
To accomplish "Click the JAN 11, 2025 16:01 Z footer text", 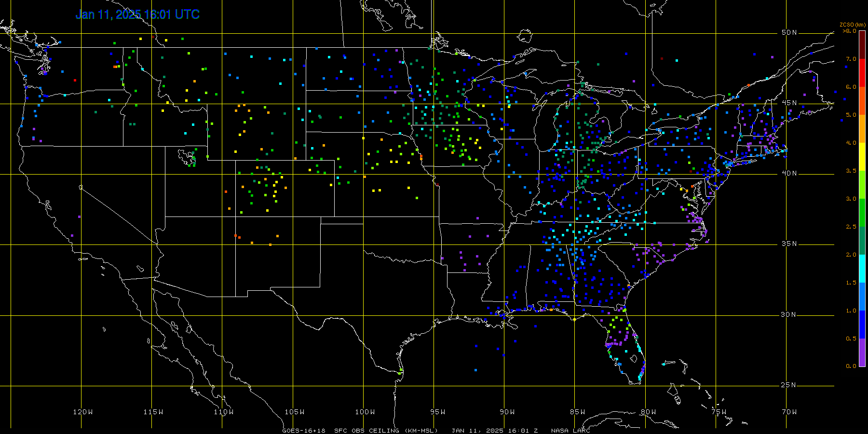I will (495, 431).
